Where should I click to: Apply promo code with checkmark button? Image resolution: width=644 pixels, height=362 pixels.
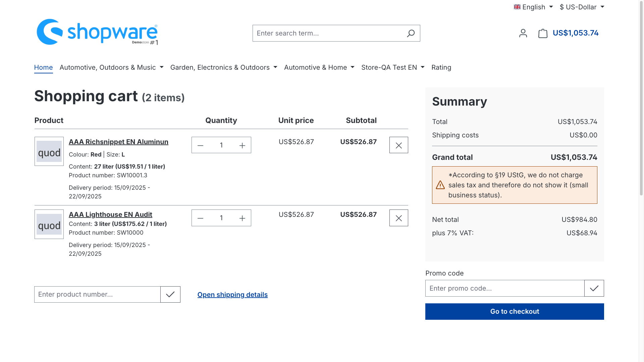pos(594,288)
